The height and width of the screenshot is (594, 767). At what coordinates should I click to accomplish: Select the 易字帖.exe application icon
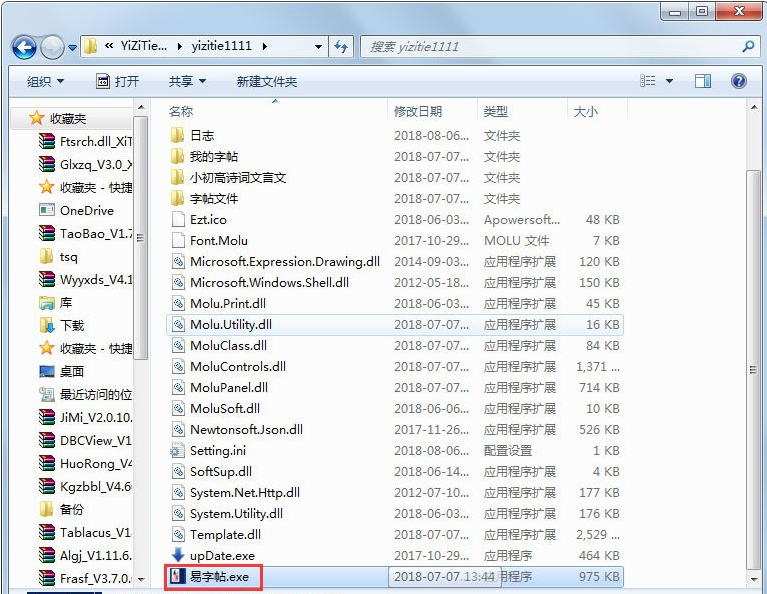pos(177,576)
